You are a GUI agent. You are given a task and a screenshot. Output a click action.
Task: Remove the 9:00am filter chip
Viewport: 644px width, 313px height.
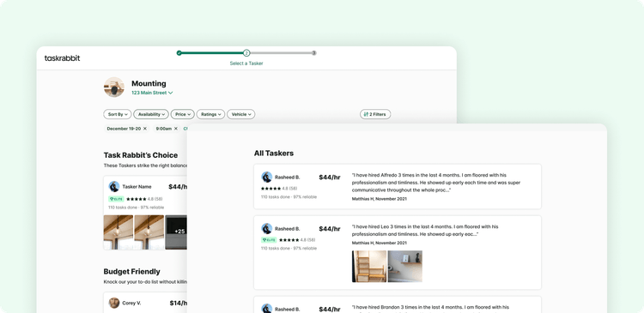176,129
